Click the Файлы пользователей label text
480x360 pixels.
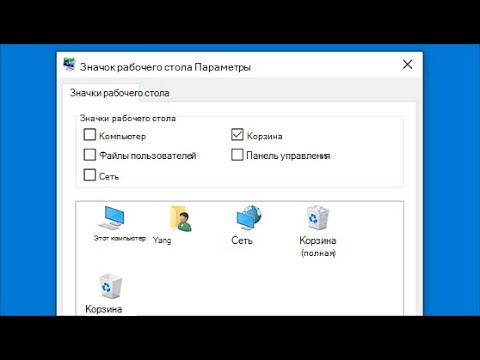pyautogui.click(x=148, y=155)
